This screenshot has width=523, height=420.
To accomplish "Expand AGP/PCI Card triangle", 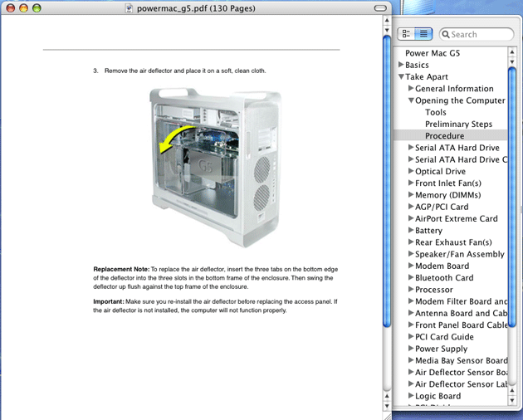I will click(411, 206).
